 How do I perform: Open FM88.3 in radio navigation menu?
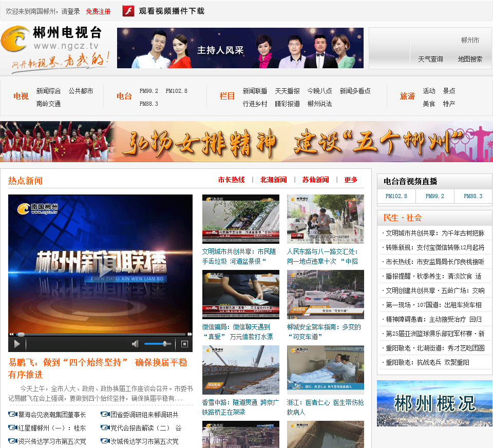coord(149,104)
